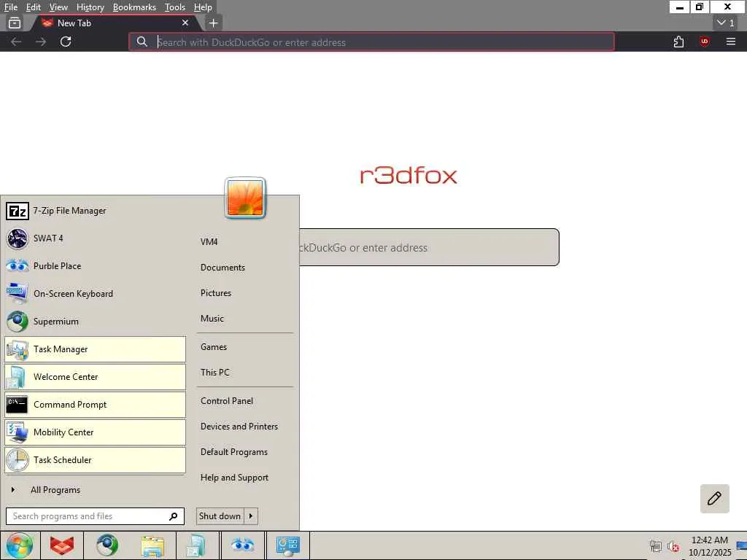
Task: Click the browser address bar
Action: (x=371, y=42)
